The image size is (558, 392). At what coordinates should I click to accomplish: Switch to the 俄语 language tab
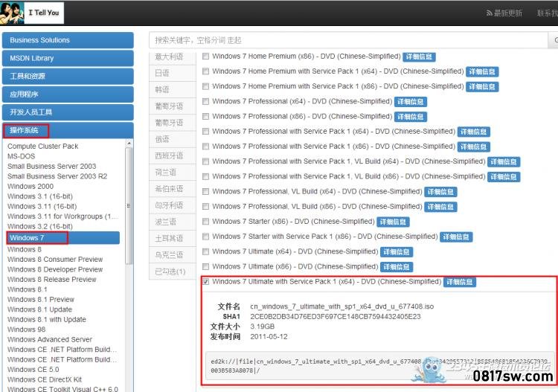(173, 139)
